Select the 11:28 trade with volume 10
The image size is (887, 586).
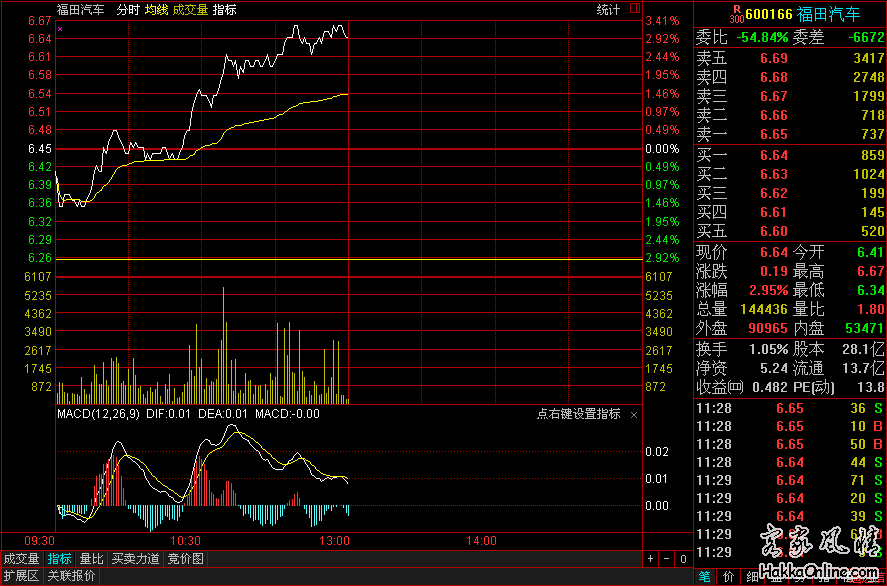(x=790, y=426)
